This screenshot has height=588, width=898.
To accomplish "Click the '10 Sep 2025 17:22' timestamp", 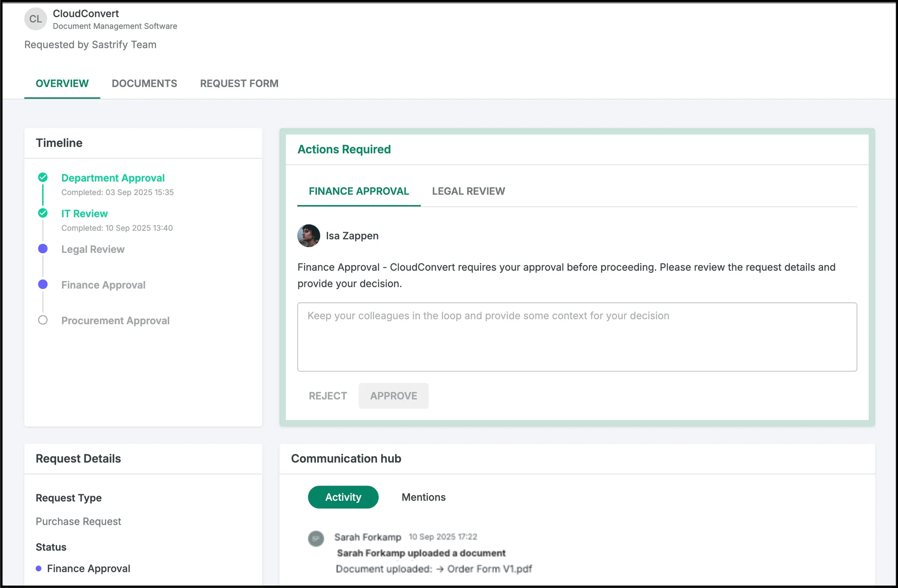I will pyautogui.click(x=443, y=537).
